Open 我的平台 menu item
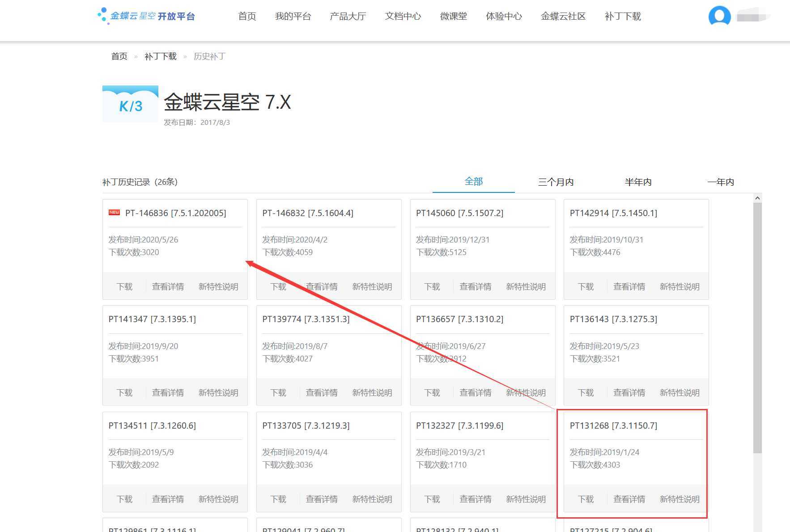The height and width of the screenshot is (532, 790). pos(293,17)
